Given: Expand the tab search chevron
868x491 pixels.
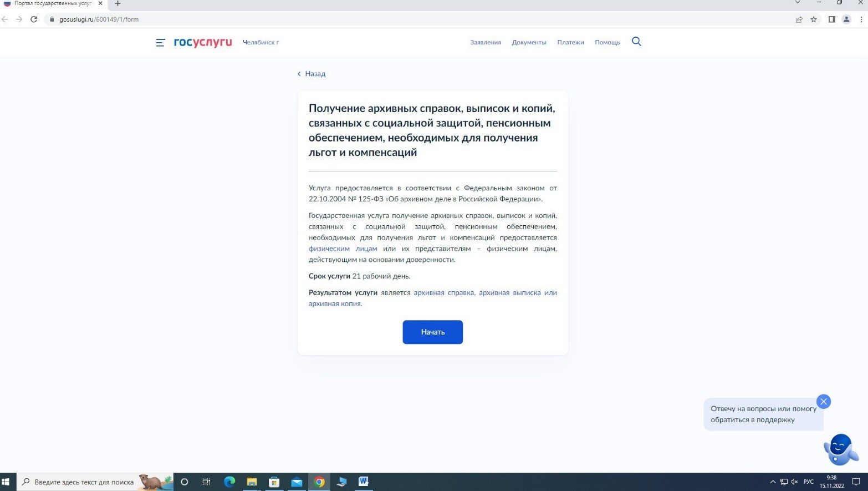Looking at the screenshot, I should click(797, 3).
